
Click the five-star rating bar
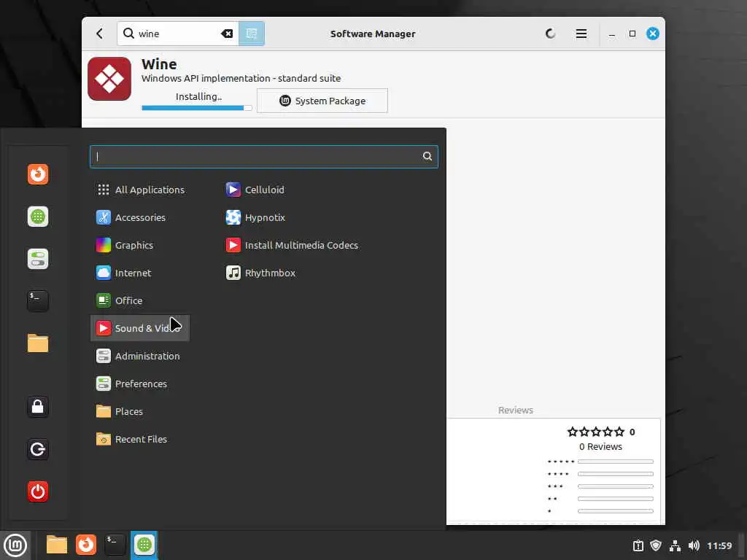pyautogui.click(x=616, y=462)
